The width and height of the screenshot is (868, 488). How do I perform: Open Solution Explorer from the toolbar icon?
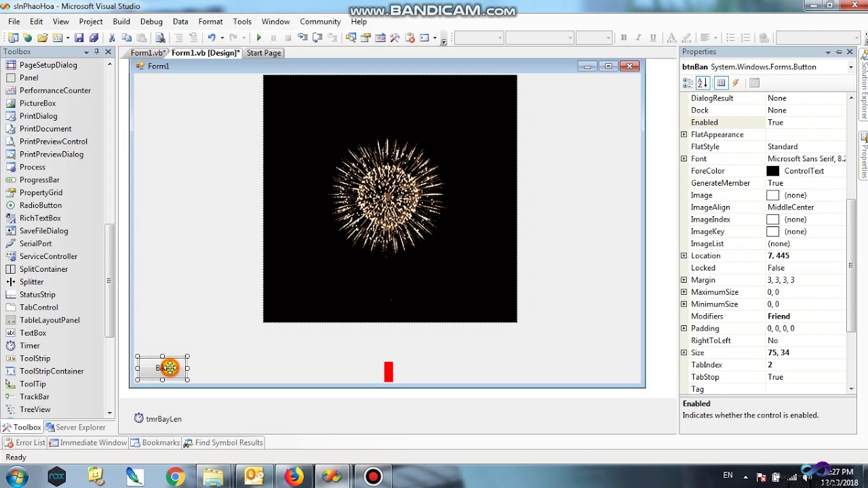351,38
